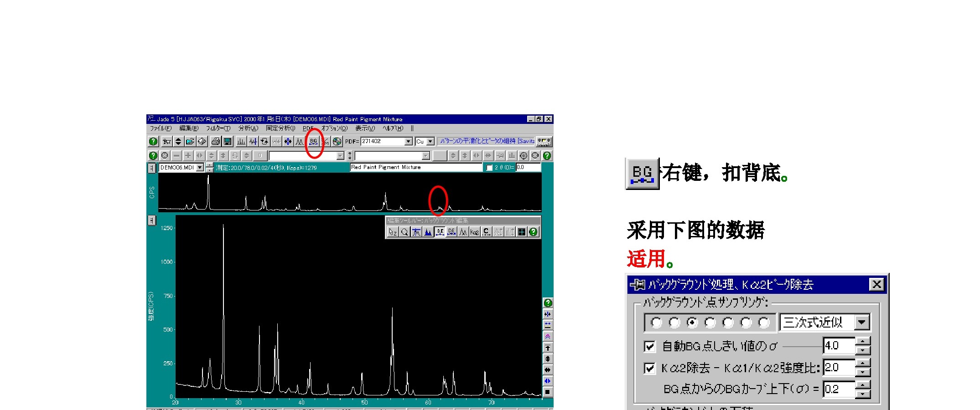Toggle the 自動BG点しきい値のσ checkbox
Screen dimensions: 980x410
[x=650, y=346]
